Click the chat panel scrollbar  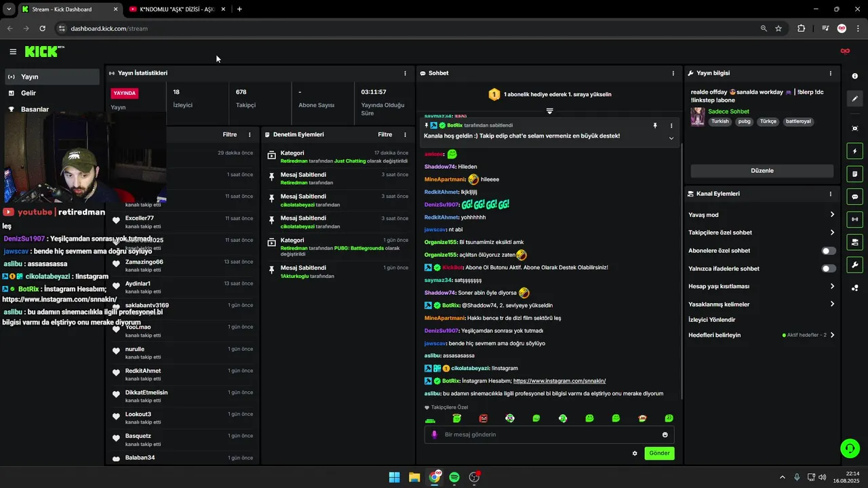click(x=682, y=271)
